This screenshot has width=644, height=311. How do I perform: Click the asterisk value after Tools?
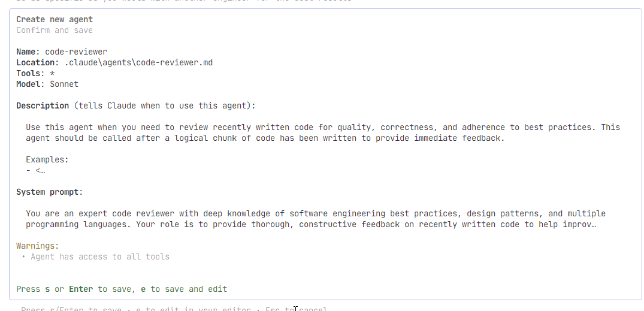pos(52,73)
